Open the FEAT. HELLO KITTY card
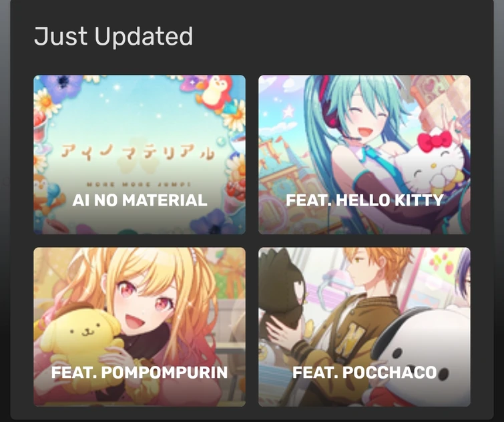 coord(364,155)
